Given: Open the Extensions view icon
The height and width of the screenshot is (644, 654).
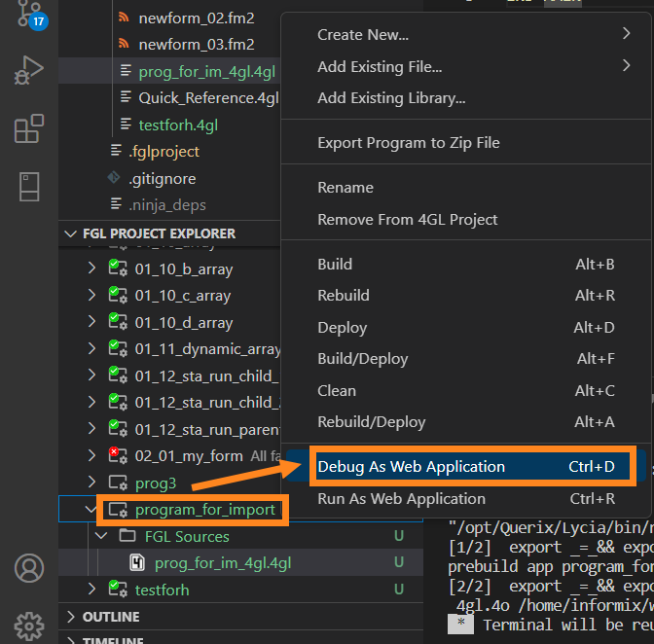Looking at the screenshot, I should point(28,128).
